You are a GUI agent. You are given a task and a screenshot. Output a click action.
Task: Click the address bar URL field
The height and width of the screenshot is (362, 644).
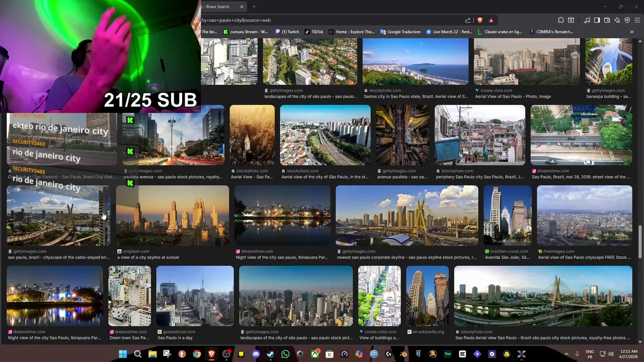point(330,20)
